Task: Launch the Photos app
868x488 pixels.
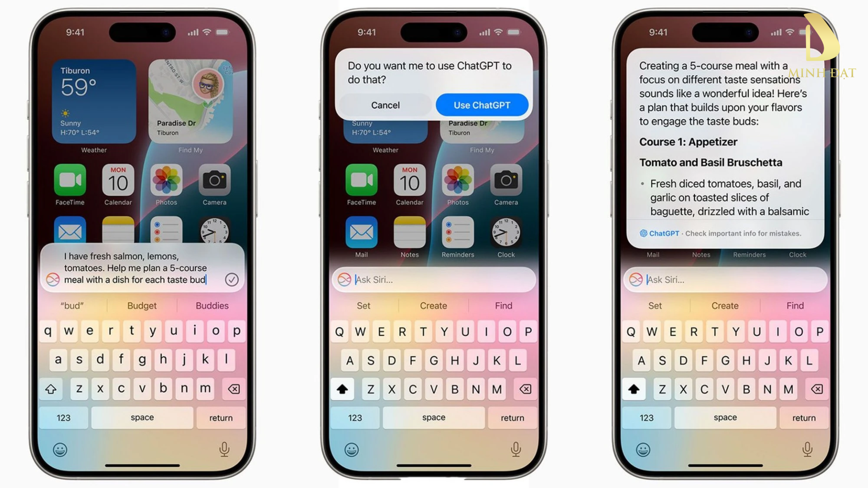Action: click(166, 181)
